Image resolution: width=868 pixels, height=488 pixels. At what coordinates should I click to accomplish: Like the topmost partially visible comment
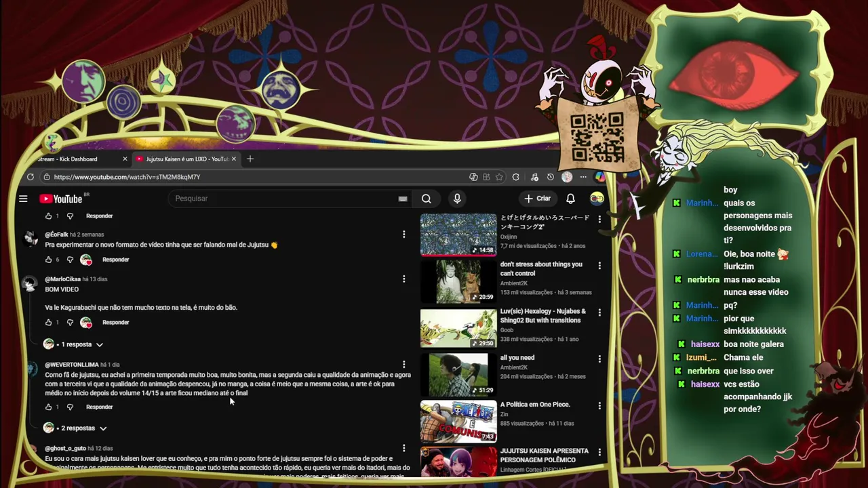tap(48, 216)
